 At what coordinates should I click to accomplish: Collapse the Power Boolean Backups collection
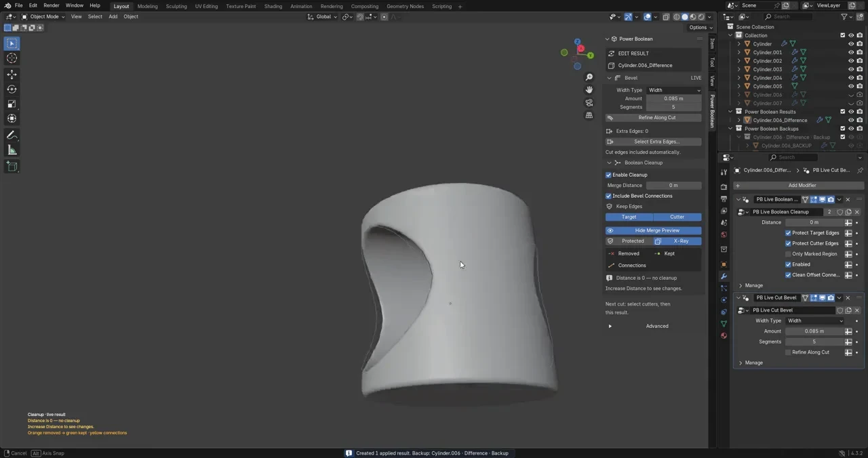731,129
